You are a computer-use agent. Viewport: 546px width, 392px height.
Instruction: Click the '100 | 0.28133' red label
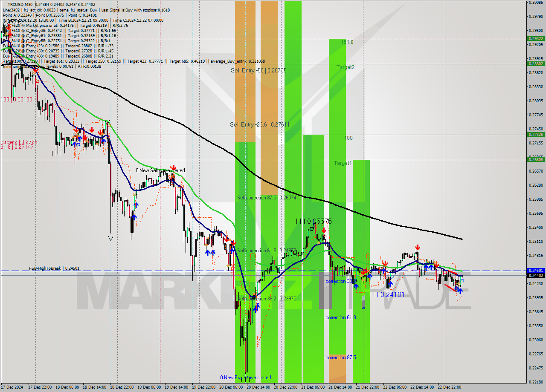[x=17, y=99]
